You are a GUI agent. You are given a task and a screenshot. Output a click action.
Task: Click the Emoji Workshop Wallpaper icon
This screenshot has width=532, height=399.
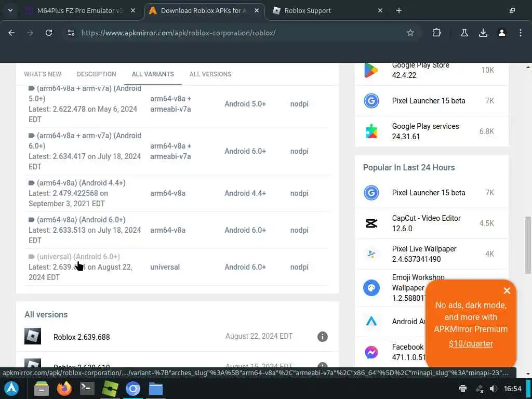tap(371, 288)
